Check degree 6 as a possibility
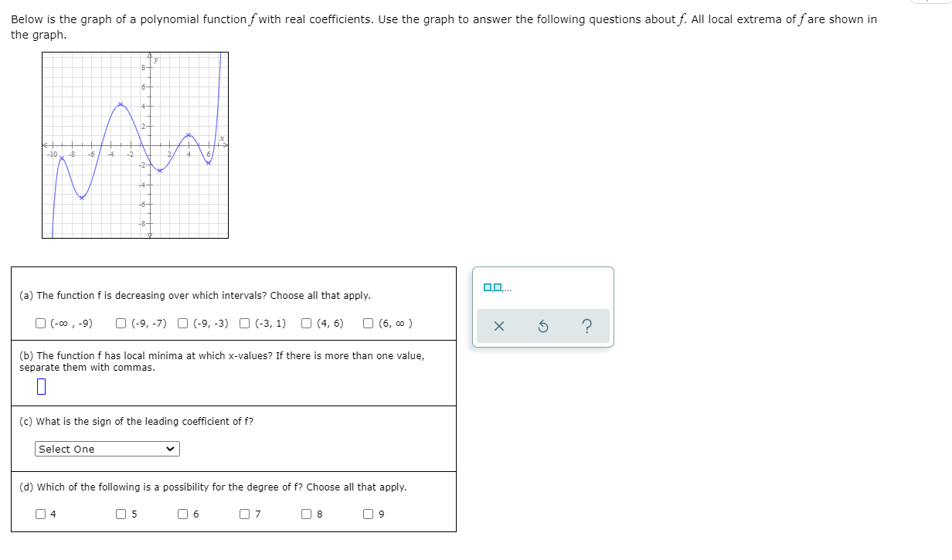952x560 pixels. coord(182,513)
